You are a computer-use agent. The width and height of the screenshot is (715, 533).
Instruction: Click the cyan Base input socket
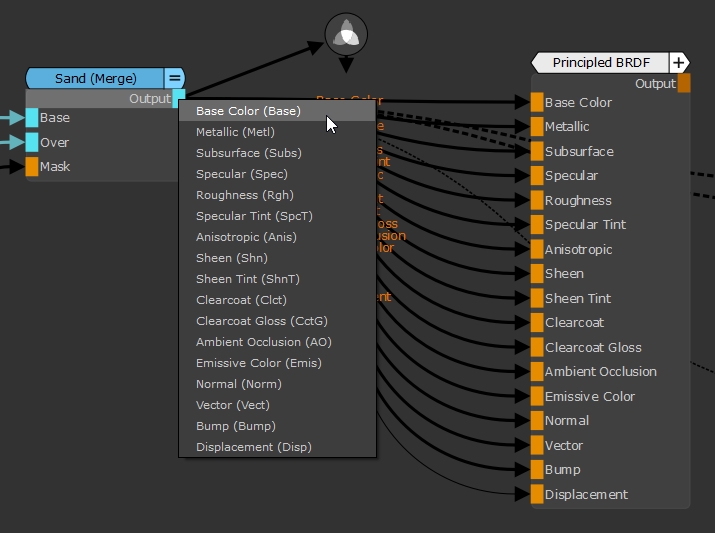tap(32, 118)
